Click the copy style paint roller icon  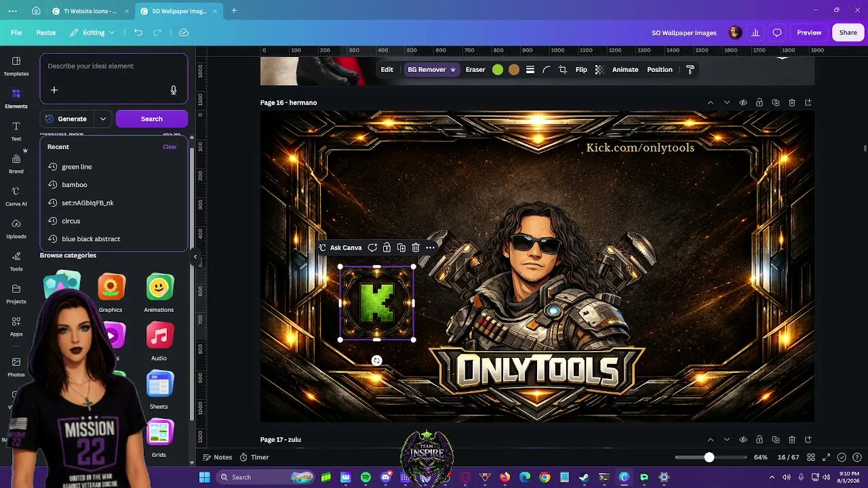(690, 70)
